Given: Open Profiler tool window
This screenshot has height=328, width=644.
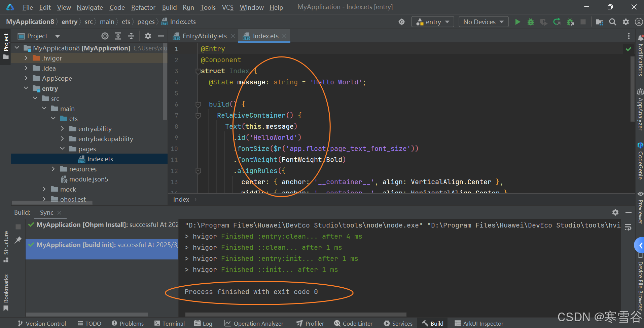Looking at the screenshot, I should pos(310,323).
